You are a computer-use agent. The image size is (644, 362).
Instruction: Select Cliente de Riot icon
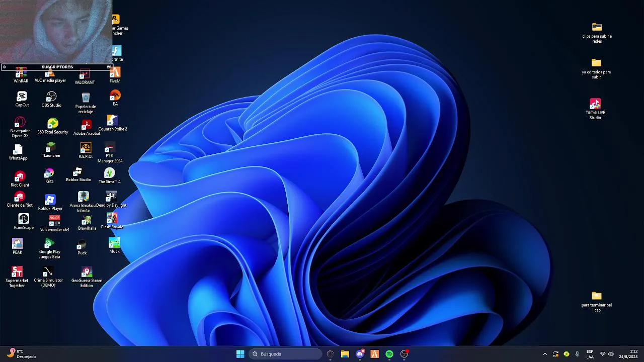(x=20, y=200)
